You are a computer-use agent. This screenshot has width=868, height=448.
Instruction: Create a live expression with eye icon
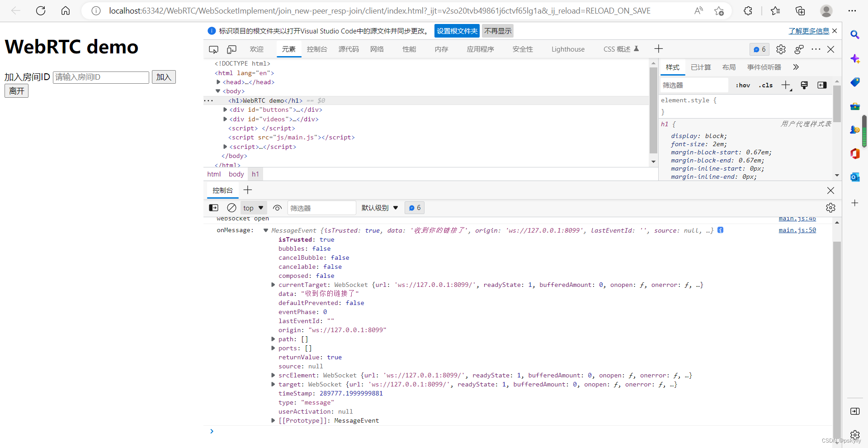pos(277,208)
